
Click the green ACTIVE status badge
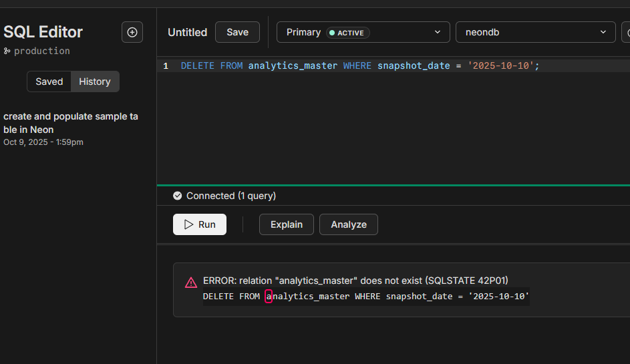[347, 32]
